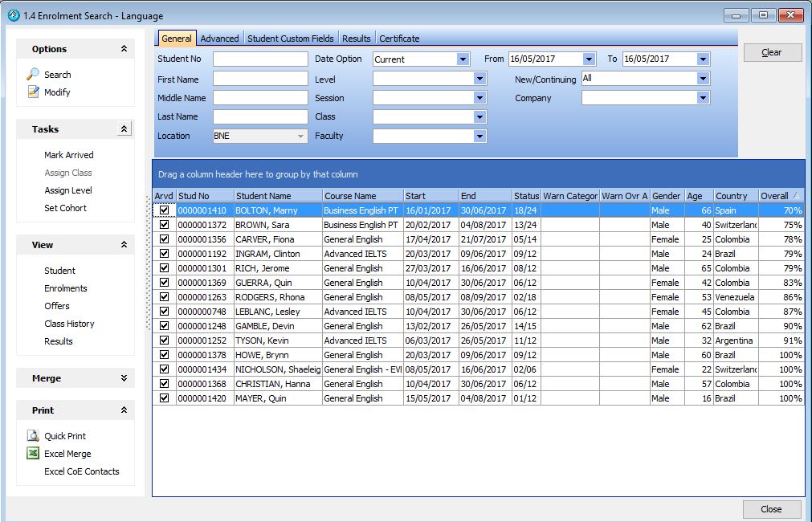Expand the Level dropdown list
The image size is (812, 522).
click(479, 79)
